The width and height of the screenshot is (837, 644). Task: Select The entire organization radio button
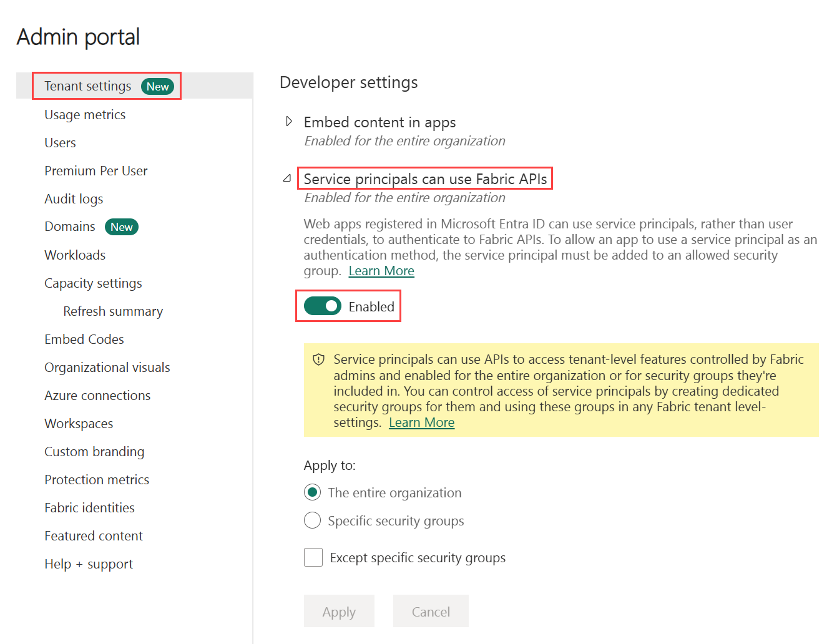pos(312,492)
